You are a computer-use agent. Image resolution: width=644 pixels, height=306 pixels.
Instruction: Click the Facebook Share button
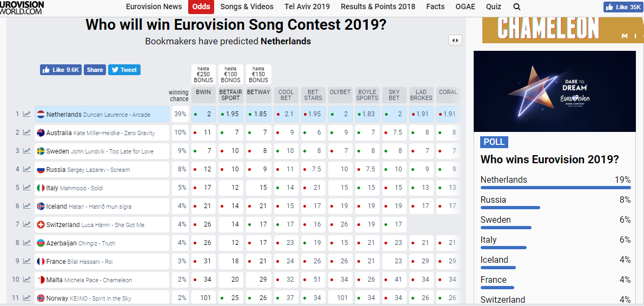[x=95, y=70]
